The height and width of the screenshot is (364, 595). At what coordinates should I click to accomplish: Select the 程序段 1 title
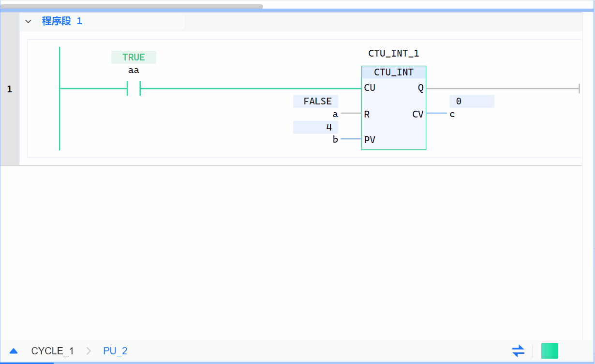click(62, 21)
